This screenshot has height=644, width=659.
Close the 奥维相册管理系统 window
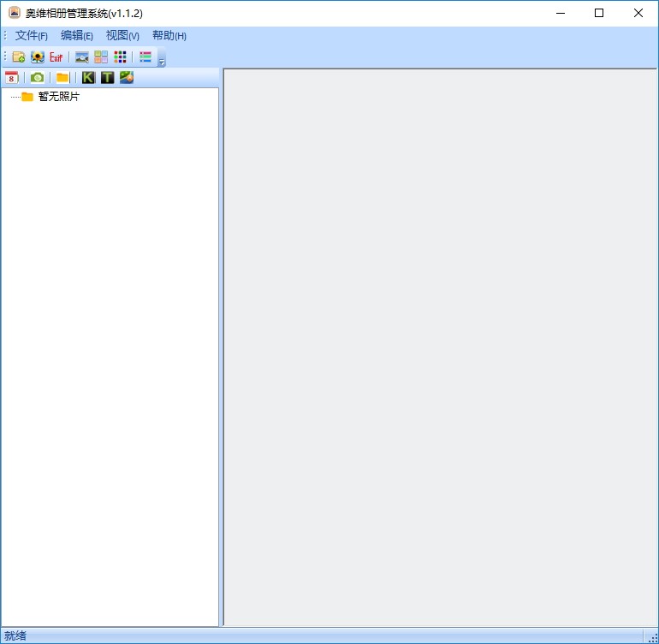pos(638,13)
